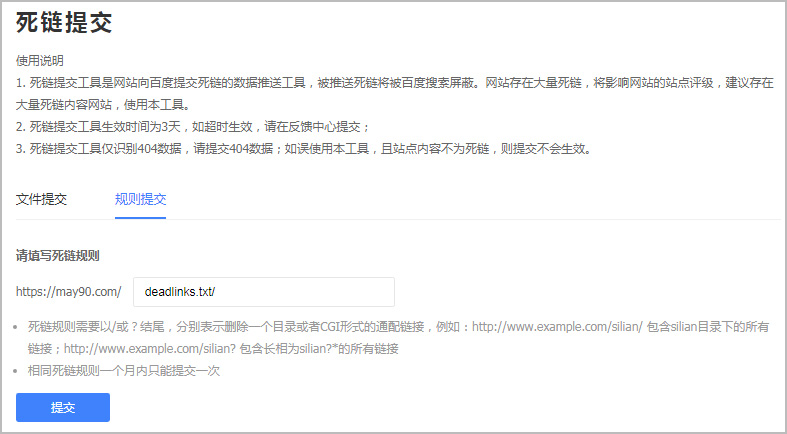Click the bullet before 死链规则需要以/或？结尾
Viewport: 787px width, 434px height.
19,327
